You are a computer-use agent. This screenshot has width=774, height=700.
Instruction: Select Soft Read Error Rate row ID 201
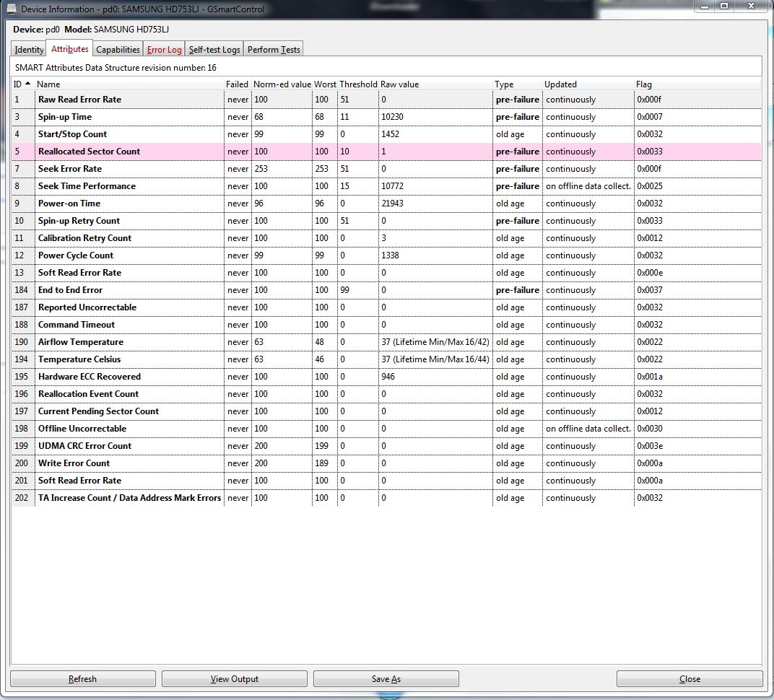[x=386, y=480]
